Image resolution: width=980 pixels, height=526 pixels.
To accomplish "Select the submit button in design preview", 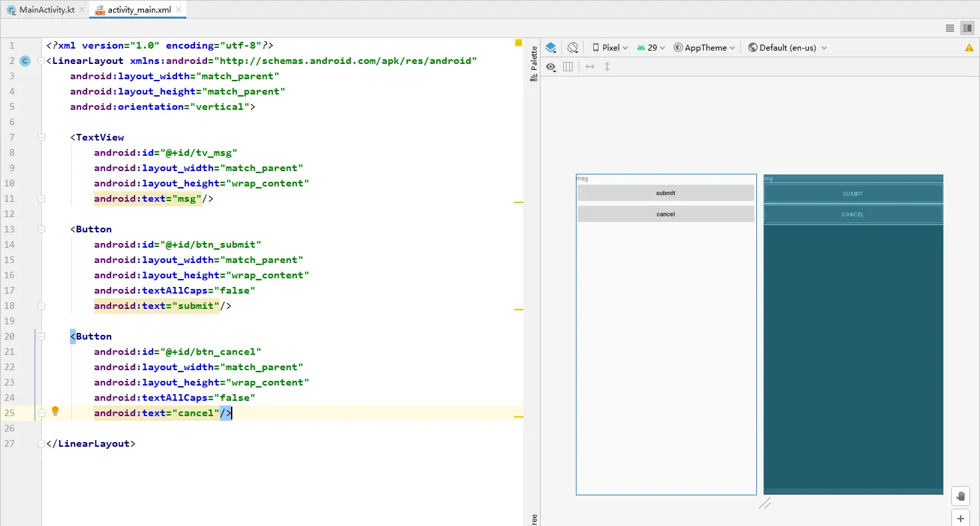I will coord(666,193).
